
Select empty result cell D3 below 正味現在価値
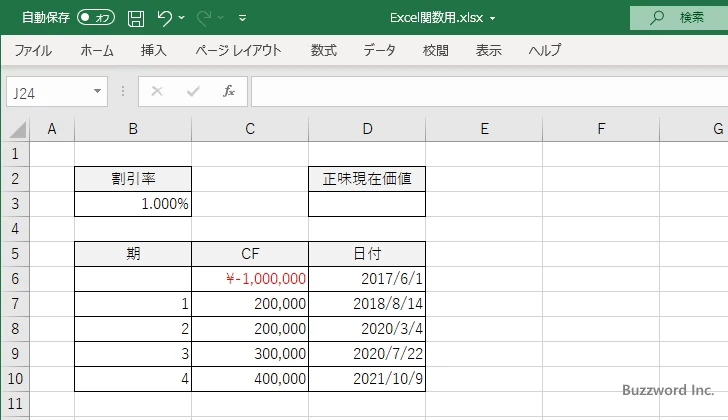tap(367, 204)
